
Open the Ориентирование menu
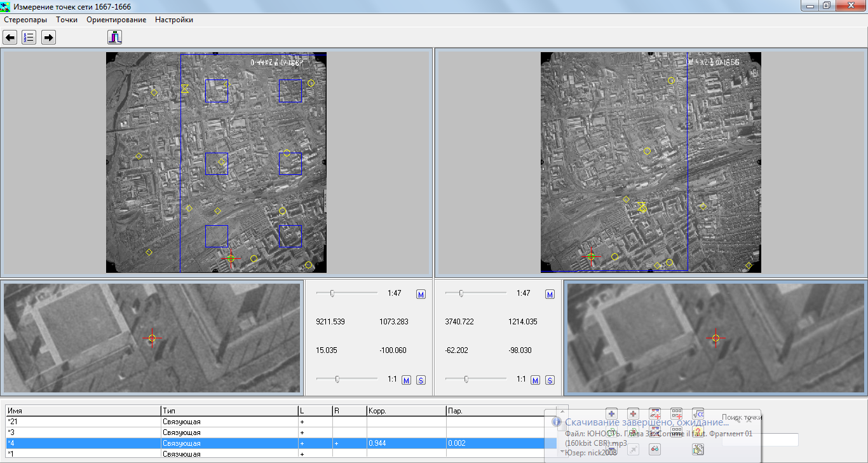(x=116, y=20)
